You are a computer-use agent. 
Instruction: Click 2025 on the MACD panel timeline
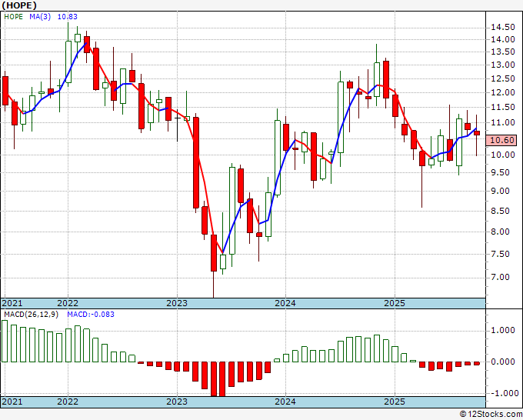pos(395,402)
